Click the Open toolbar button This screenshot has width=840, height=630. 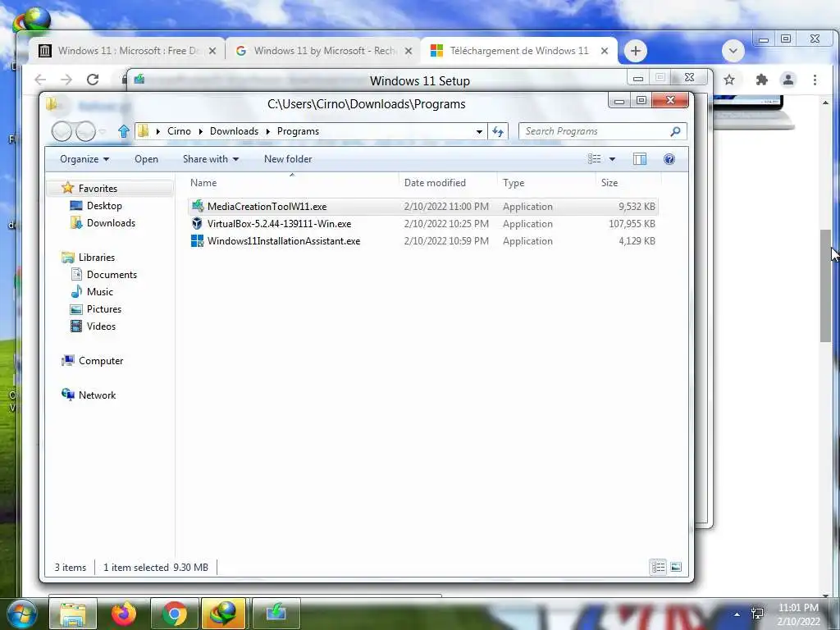tap(146, 159)
